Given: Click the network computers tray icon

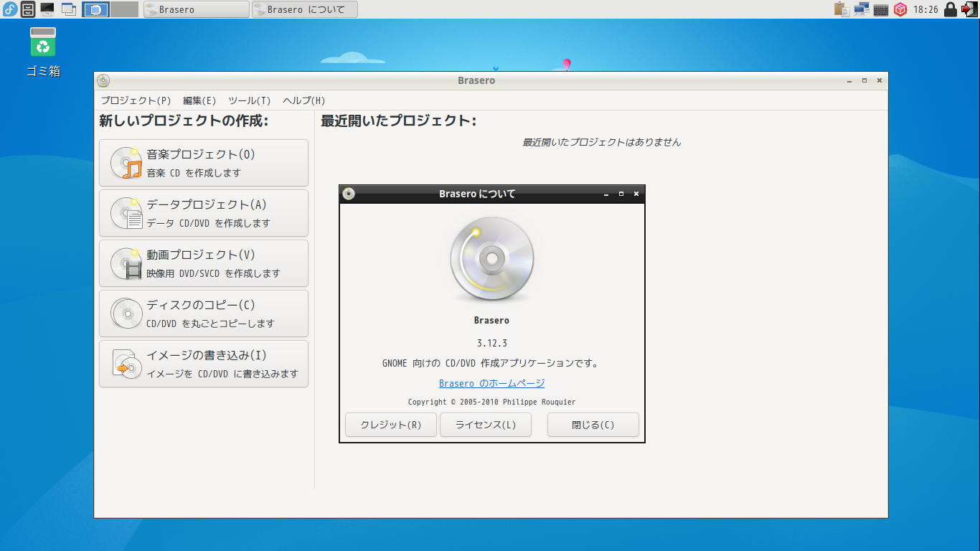Looking at the screenshot, I should [x=862, y=9].
